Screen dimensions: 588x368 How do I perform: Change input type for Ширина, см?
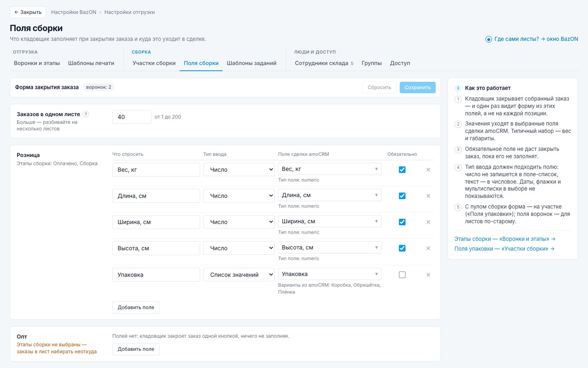[x=239, y=222]
